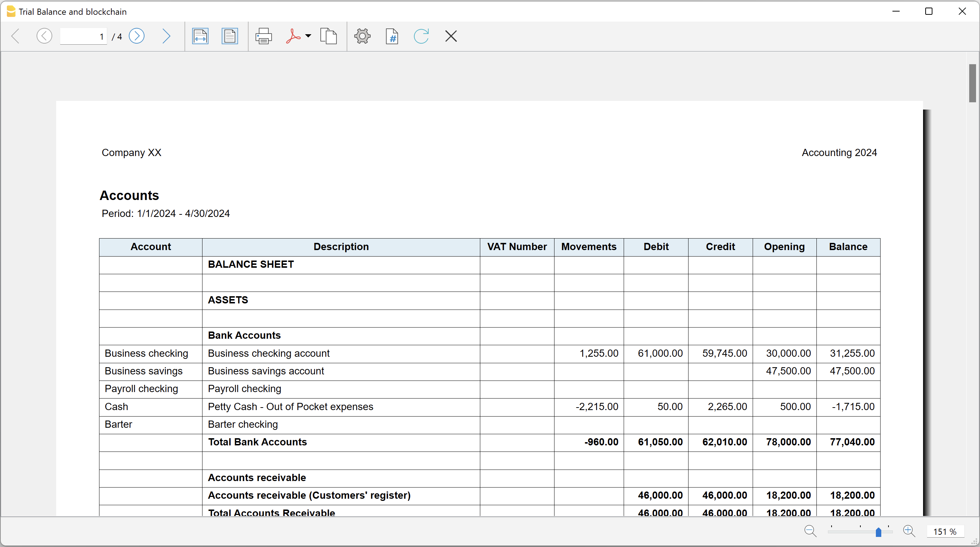Viewport: 980px width, 547px height.
Task: Open the PDF export dropdown arrow
Action: tap(308, 36)
